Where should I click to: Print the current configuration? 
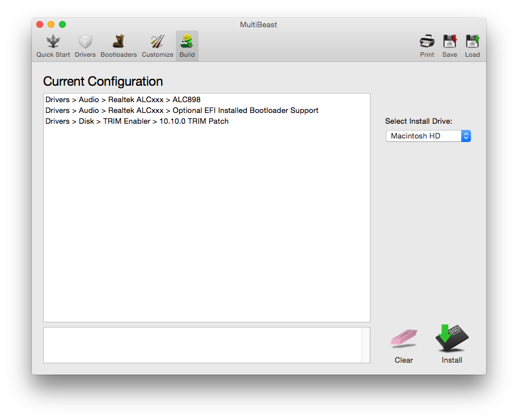pyautogui.click(x=427, y=46)
